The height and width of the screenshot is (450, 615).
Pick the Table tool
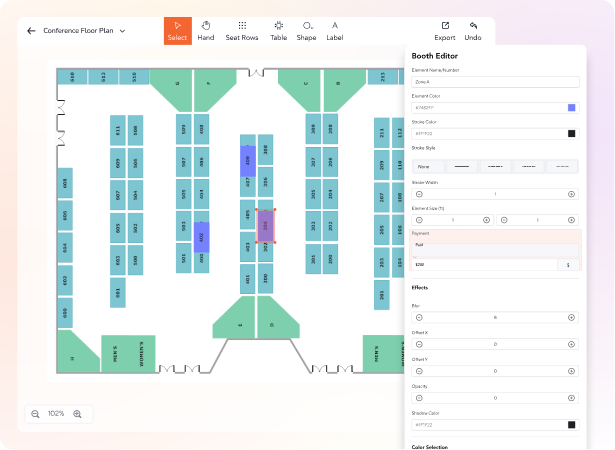point(278,31)
